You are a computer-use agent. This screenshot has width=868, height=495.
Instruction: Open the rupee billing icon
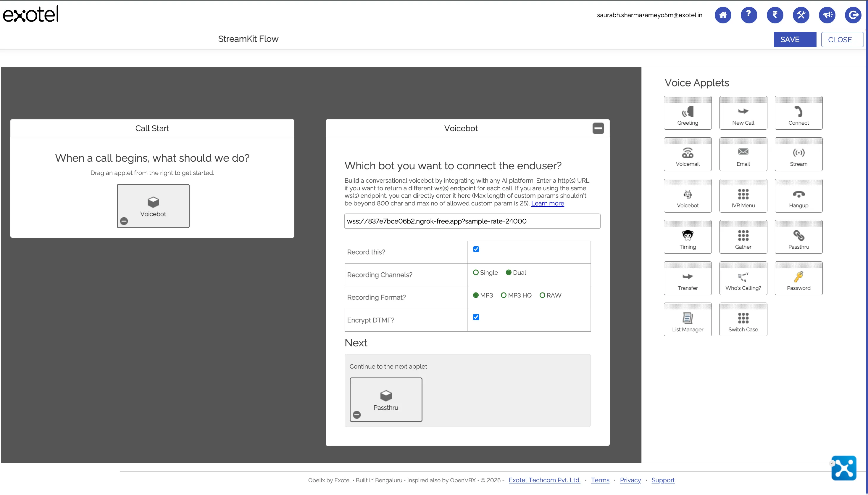tap(775, 15)
